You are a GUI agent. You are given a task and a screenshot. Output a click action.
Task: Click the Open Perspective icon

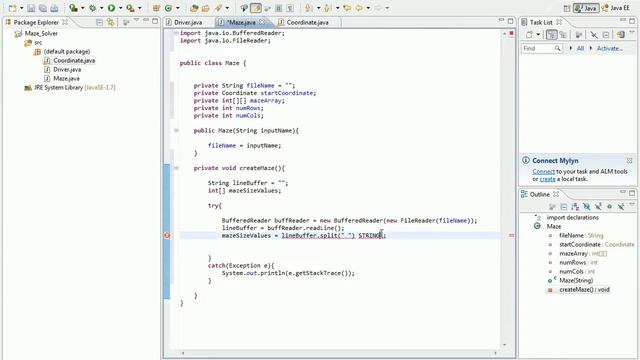(567, 8)
